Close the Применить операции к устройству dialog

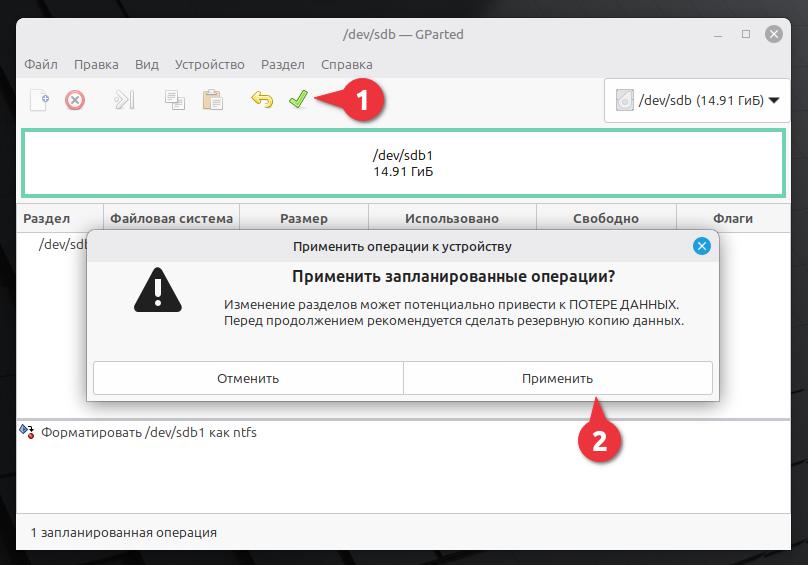point(701,246)
